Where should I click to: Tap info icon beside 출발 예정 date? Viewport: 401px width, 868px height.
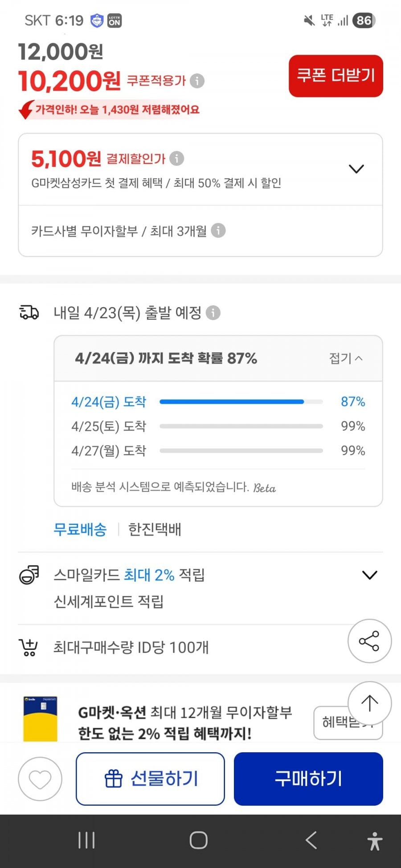click(213, 313)
